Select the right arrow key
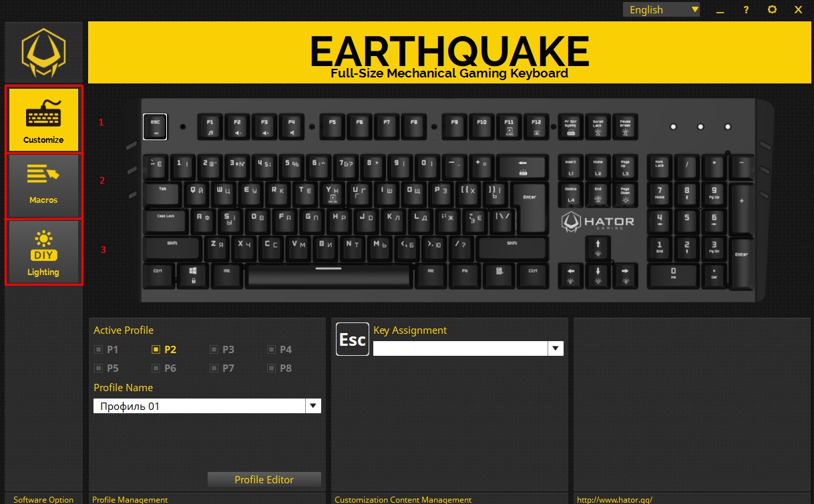The height and width of the screenshot is (504, 814). [x=625, y=276]
